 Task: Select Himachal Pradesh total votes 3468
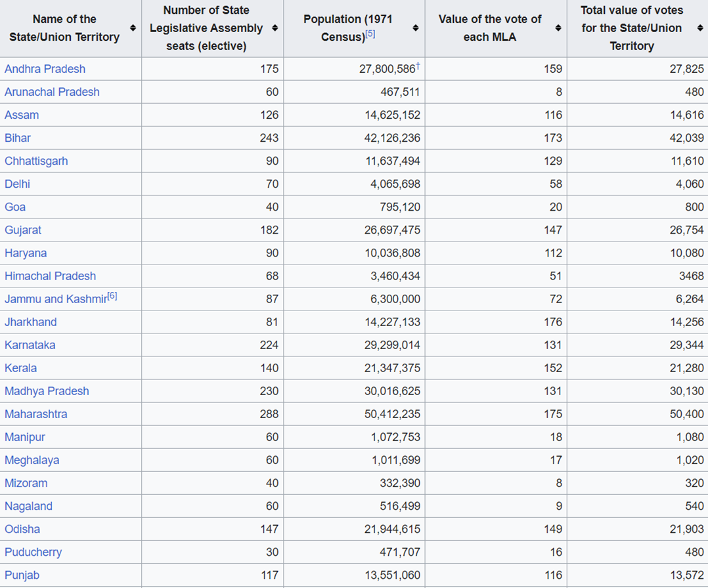pos(692,276)
